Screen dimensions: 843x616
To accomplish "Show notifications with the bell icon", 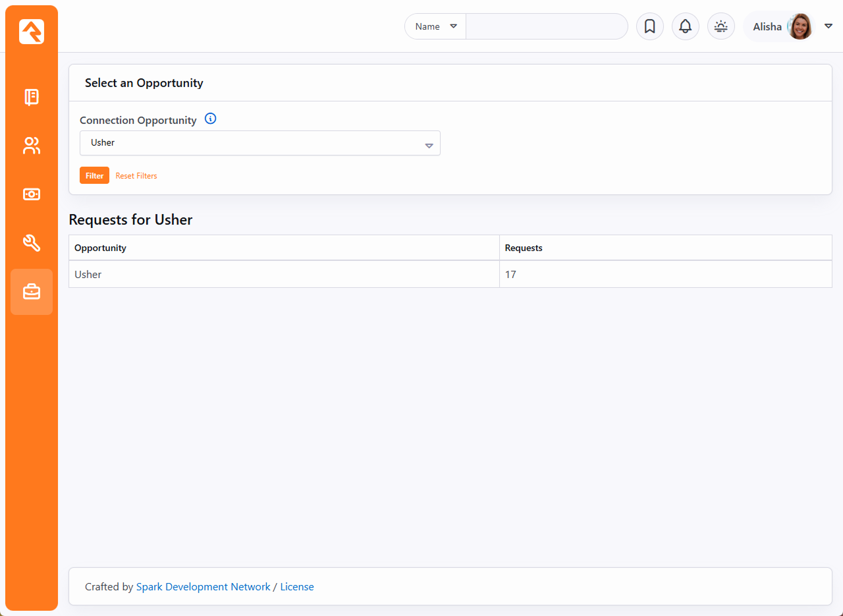I will pyautogui.click(x=685, y=26).
